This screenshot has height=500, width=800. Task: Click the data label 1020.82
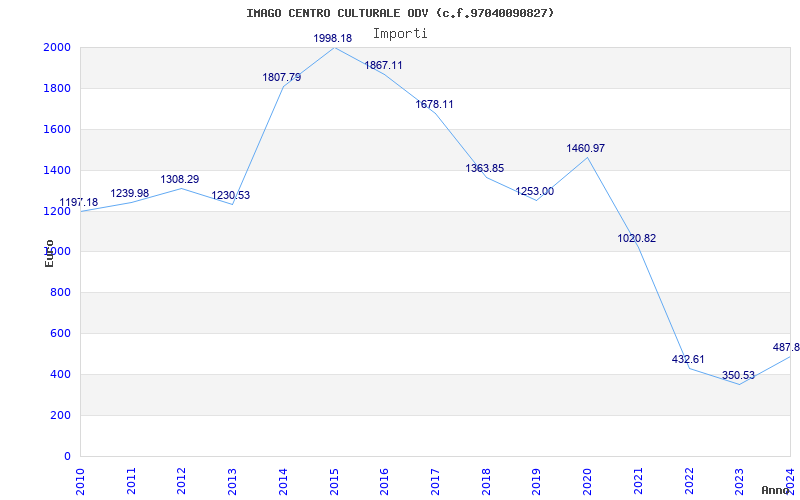click(637, 238)
